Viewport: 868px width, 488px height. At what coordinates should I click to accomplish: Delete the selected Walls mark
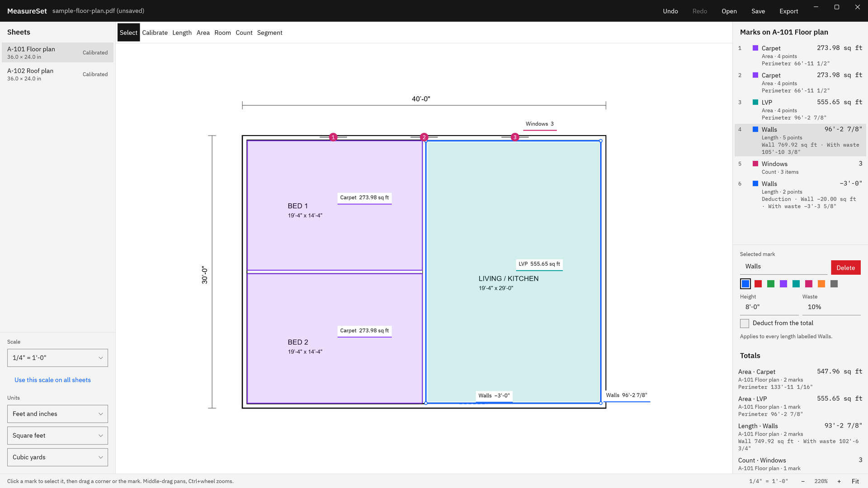845,267
